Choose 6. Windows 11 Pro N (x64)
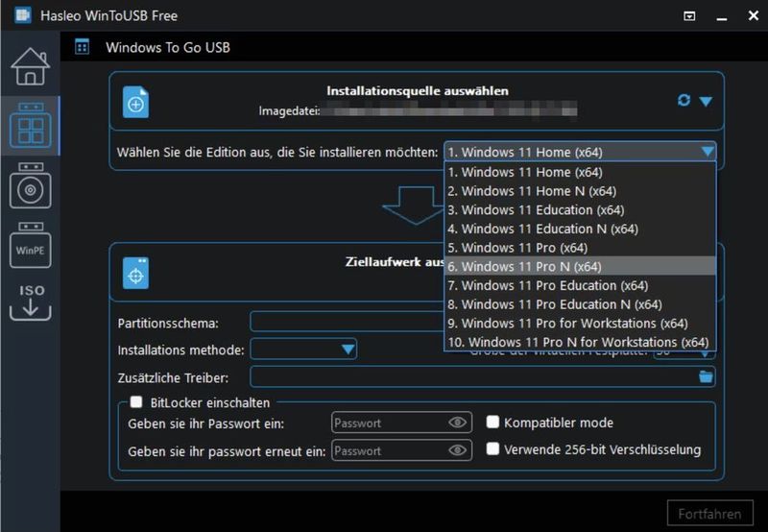Image resolution: width=768 pixels, height=532 pixels. [580, 267]
